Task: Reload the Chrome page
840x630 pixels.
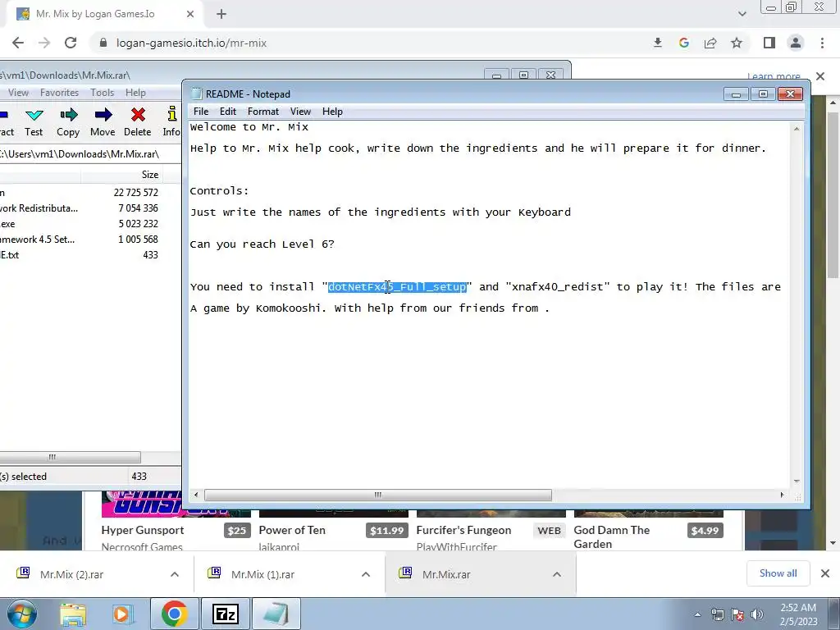Action: coord(71,43)
